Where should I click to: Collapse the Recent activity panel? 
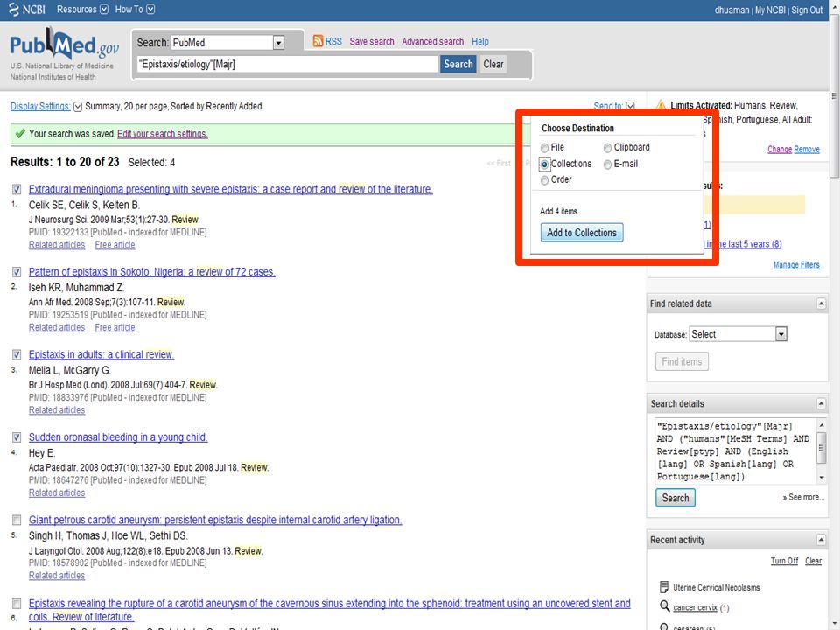tap(820, 540)
